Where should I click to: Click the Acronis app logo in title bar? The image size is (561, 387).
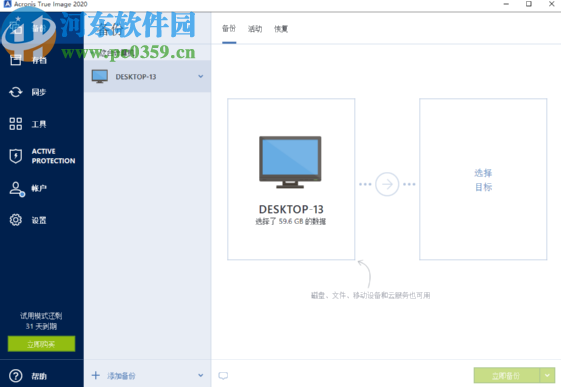pos(7,4)
